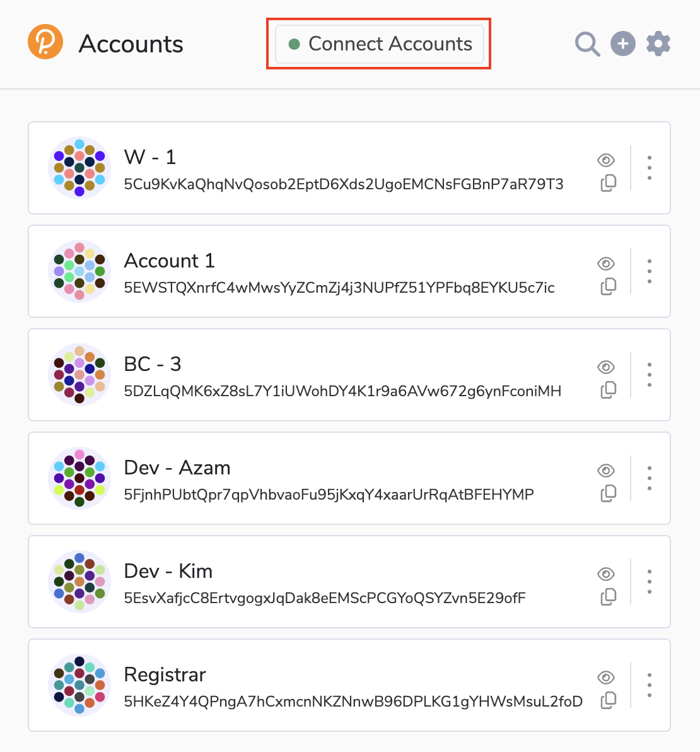Open the more options menu for Dev - Azam
This screenshot has height=752, width=700.
(650, 478)
